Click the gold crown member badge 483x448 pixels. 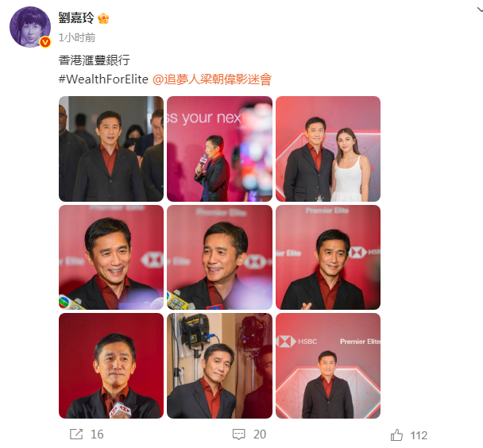point(103,18)
